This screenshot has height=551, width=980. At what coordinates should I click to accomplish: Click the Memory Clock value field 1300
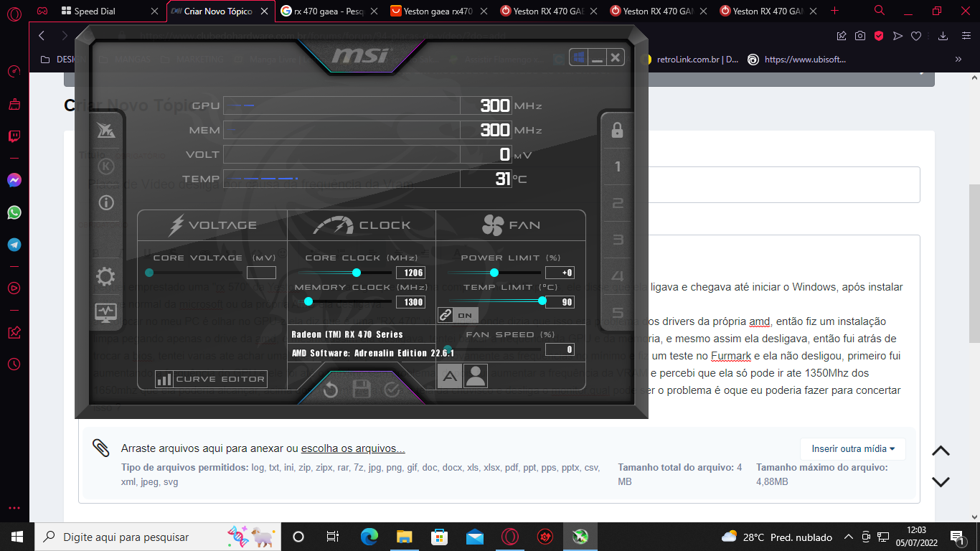[410, 302]
